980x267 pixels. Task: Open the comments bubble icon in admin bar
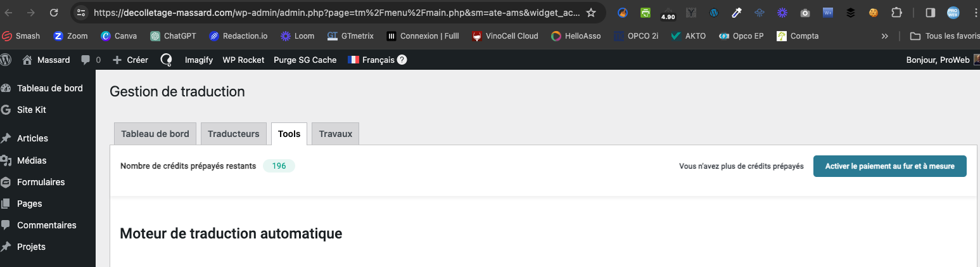[x=86, y=60]
